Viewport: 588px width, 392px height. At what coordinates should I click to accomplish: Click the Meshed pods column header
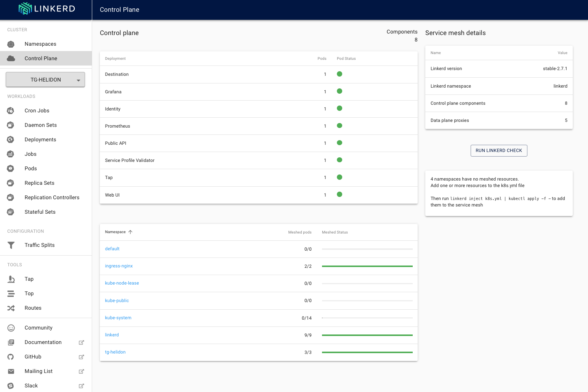click(300, 232)
